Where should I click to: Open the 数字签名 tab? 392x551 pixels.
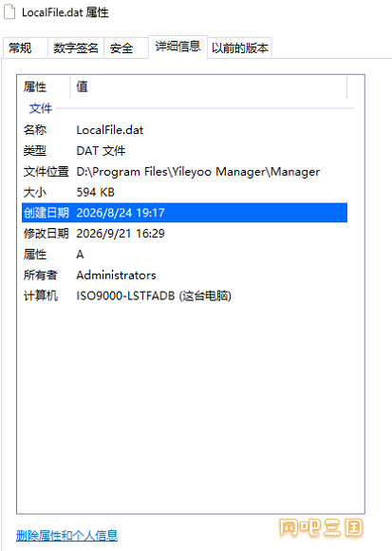[x=76, y=47]
